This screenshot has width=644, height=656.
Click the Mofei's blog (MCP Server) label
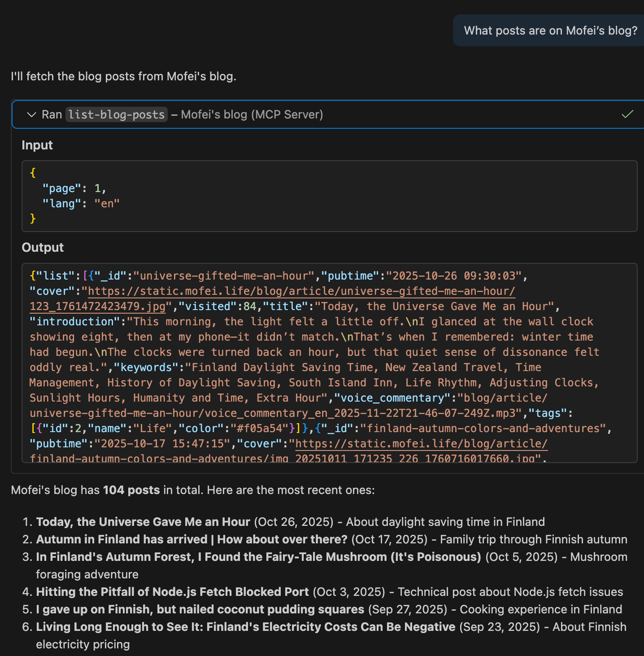252,115
